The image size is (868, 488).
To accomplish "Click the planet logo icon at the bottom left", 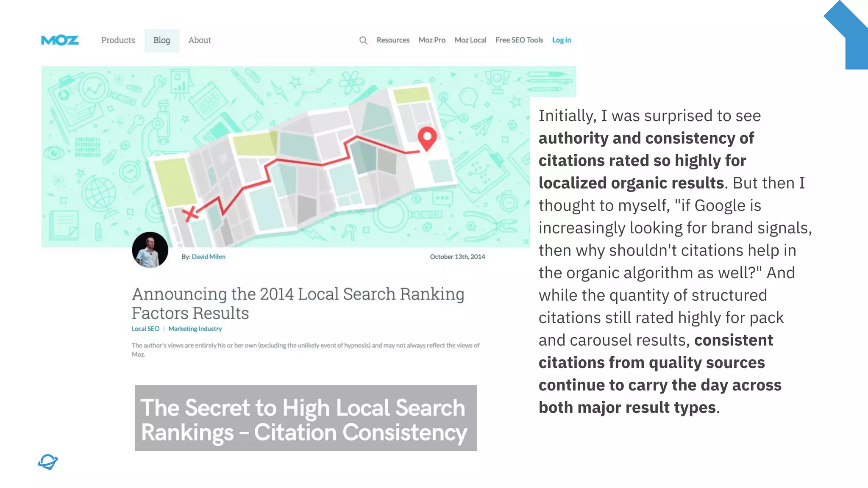I will click(x=47, y=462).
